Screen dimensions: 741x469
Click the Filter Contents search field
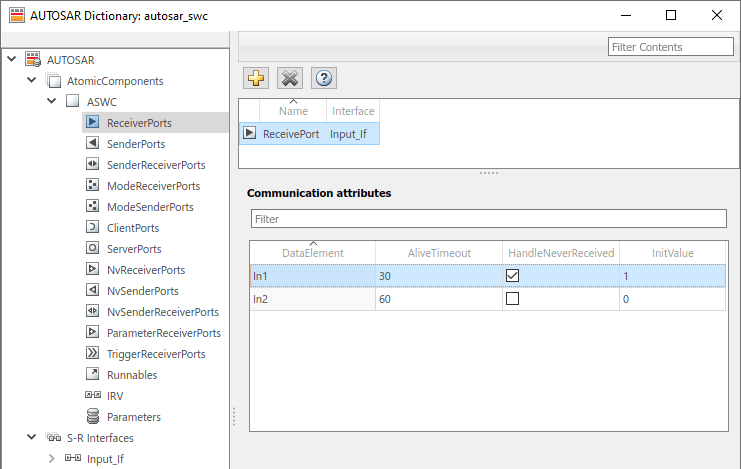(671, 47)
